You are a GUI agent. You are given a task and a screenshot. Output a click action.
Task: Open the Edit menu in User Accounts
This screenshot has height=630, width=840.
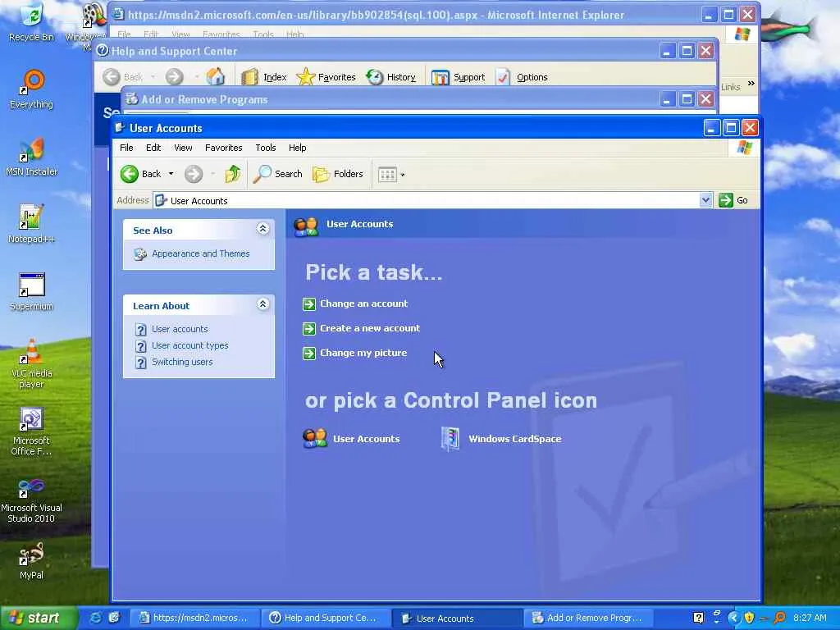(153, 148)
